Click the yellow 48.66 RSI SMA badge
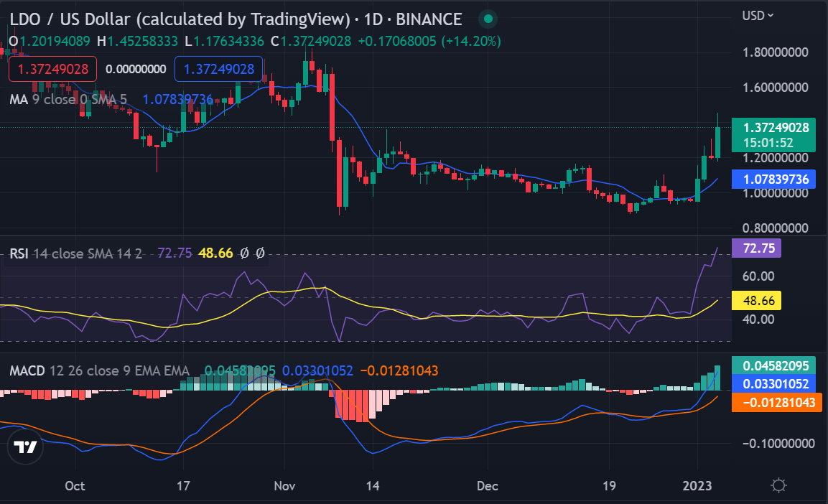The height and width of the screenshot is (504, 828). click(756, 300)
